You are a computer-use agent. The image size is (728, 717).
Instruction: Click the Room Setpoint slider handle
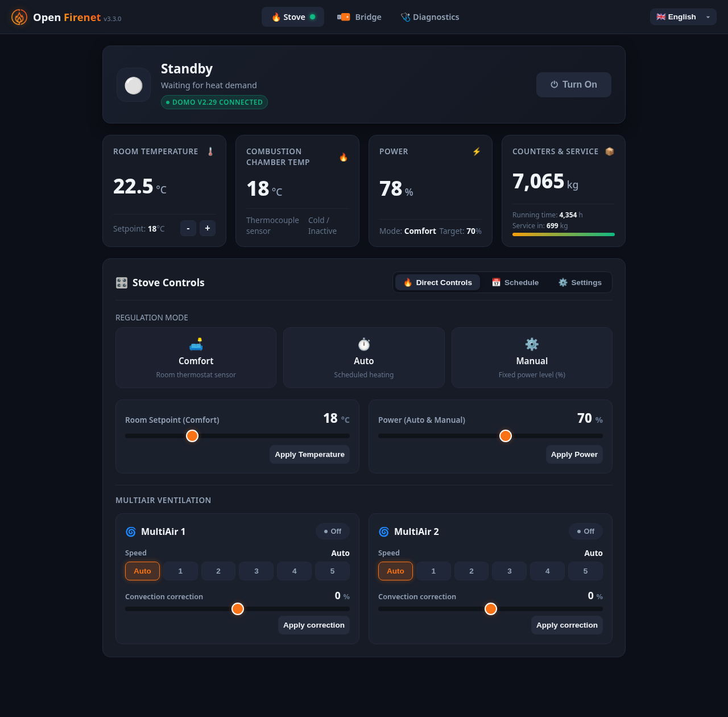[x=192, y=436]
